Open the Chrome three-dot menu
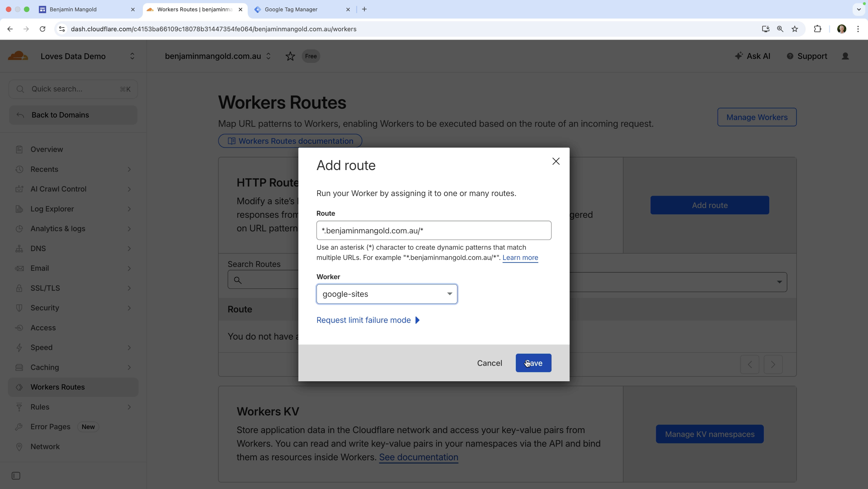The height and width of the screenshot is (489, 868). tap(858, 29)
